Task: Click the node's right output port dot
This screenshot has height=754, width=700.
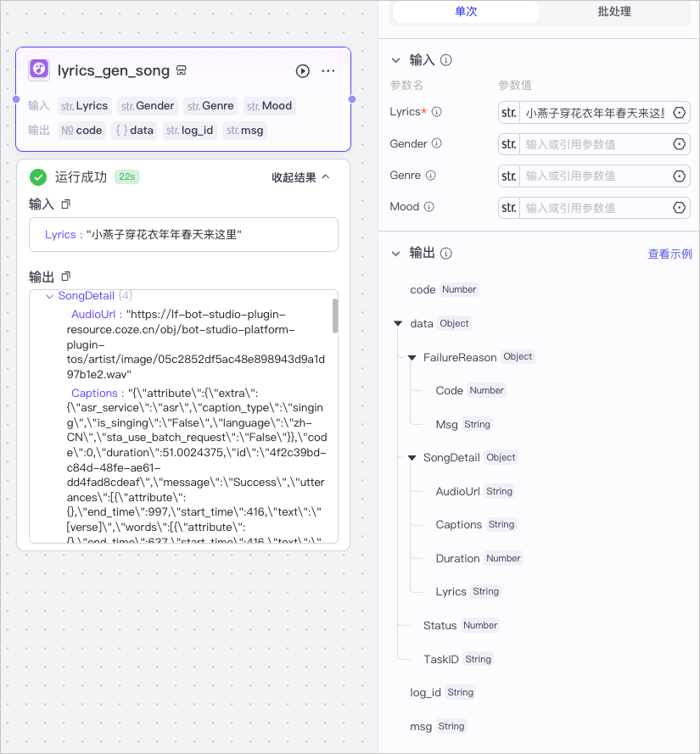Action: pyautogui.click(x=352, y=99)
